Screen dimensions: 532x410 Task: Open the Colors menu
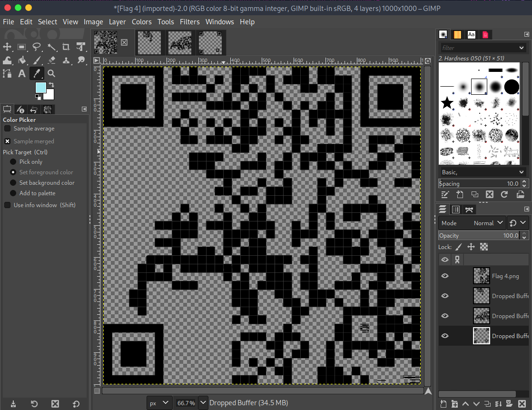[x=141, y=22]
